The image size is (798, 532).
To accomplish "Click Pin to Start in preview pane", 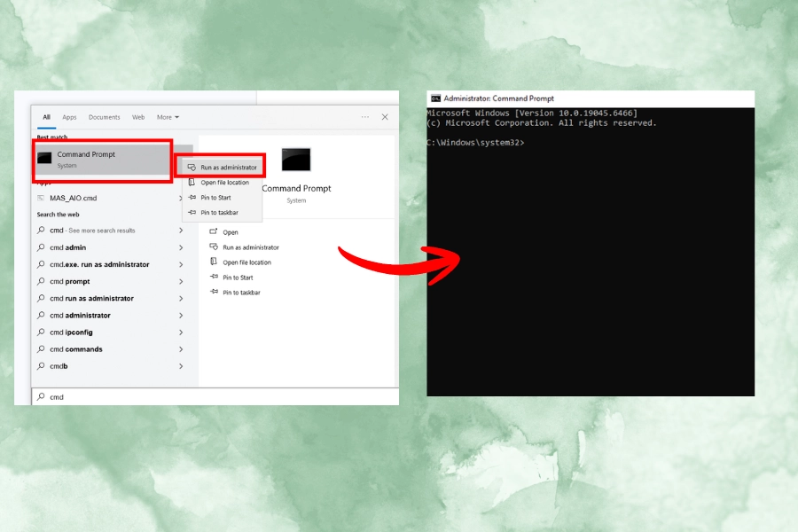I will click(238, 278).
